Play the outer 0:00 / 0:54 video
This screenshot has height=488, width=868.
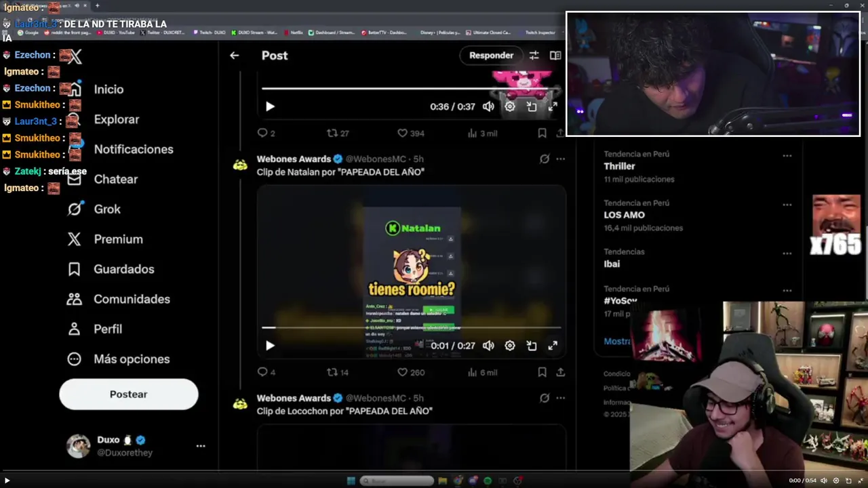point(7,481)
